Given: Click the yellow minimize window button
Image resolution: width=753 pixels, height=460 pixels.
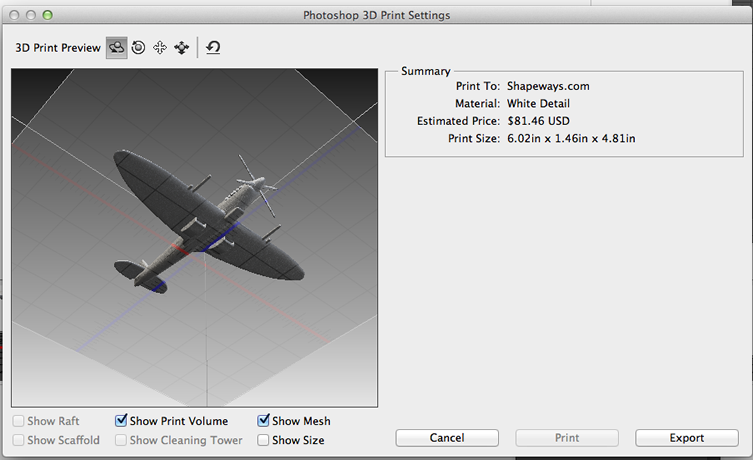Looking at the screenshot, I should pyautogui.click(x=31, y=15).
